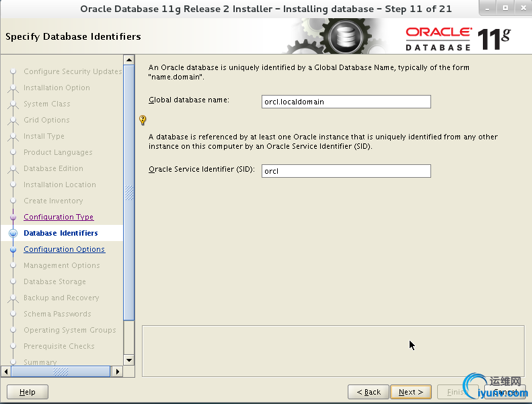Click the horizontal scroll right arrow
Viewport: 532px width, 404px height.
[x=117, y=372]
